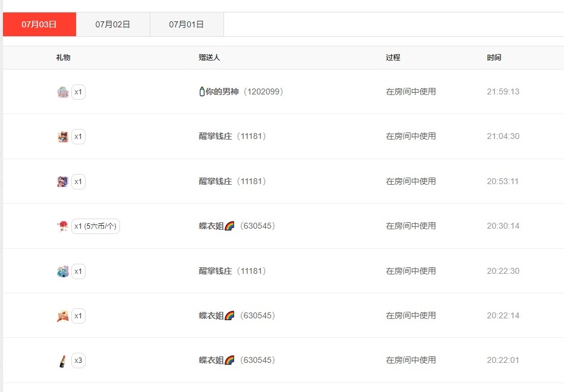Click the rainbow emoji in the 20:30:14 row

coord(229,226)
